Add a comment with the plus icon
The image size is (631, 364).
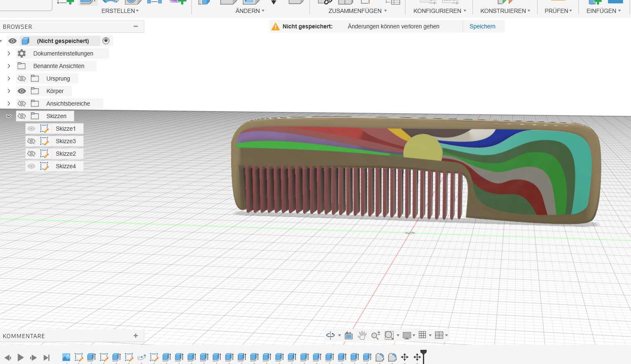pos(135,336)
